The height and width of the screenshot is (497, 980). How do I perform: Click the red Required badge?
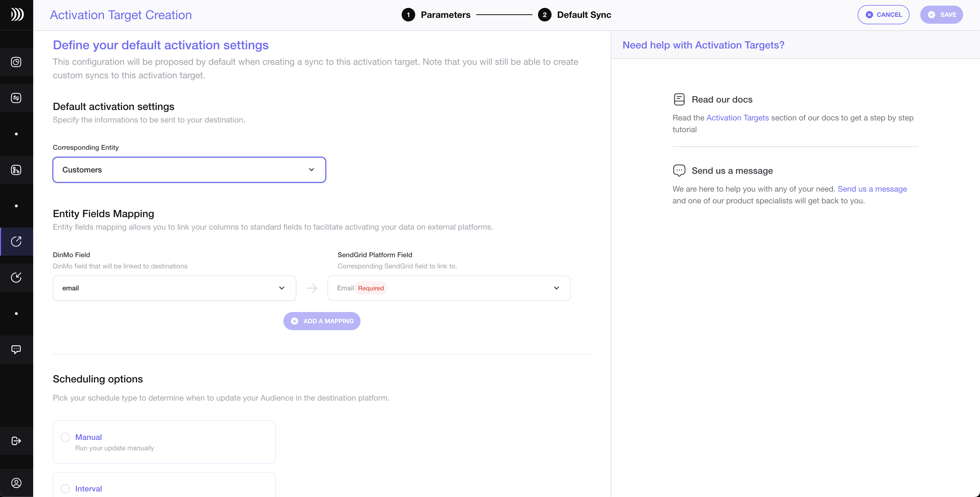click(371, 288)
